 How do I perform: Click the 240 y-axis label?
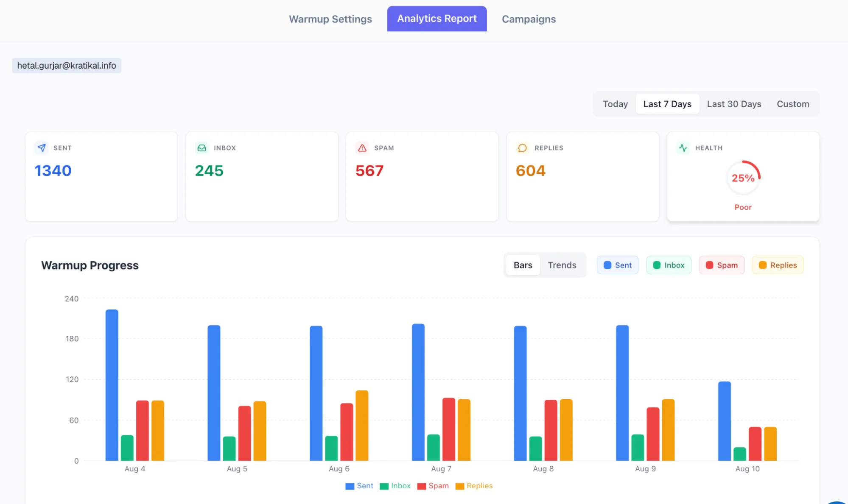click(71, 299)
